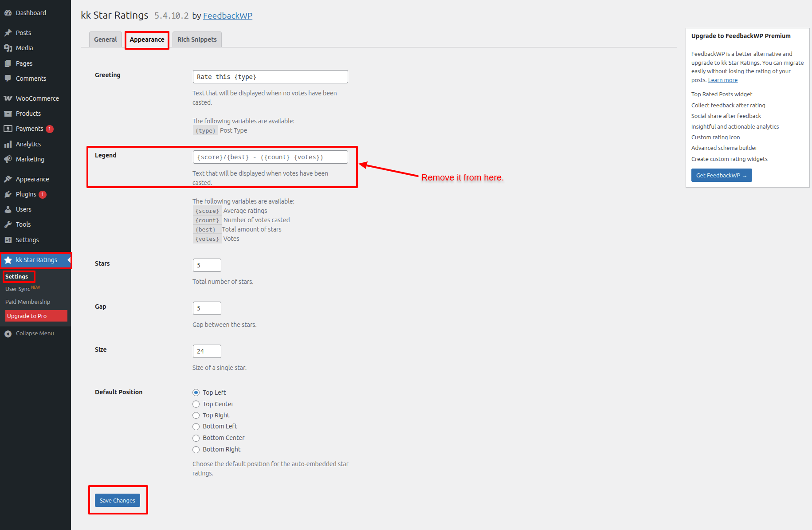This screenshot has width=812, height=530.
Task: Collapse the admin sidebar menu
Action: (29, 334)
